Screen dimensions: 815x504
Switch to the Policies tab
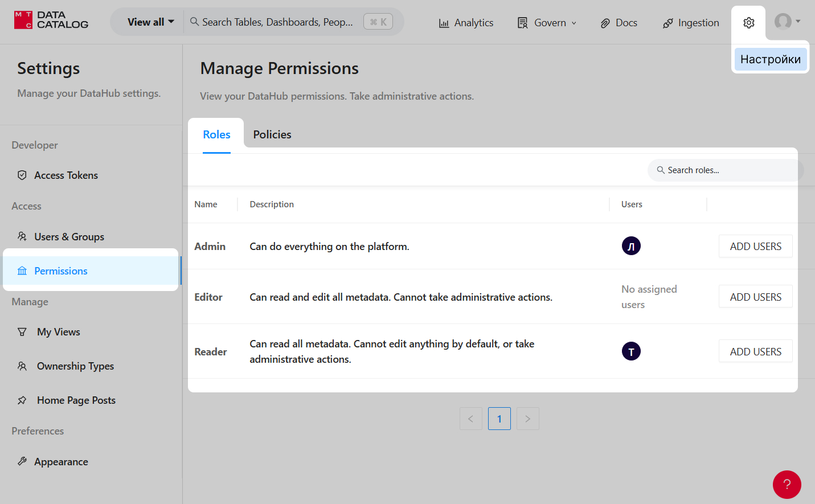coord(272,135)
